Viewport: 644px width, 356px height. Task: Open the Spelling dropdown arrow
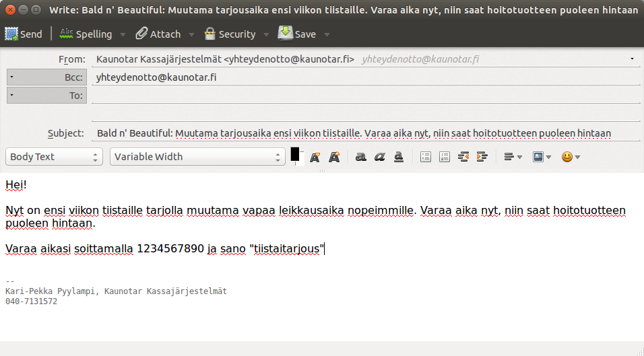coord(123,34)
